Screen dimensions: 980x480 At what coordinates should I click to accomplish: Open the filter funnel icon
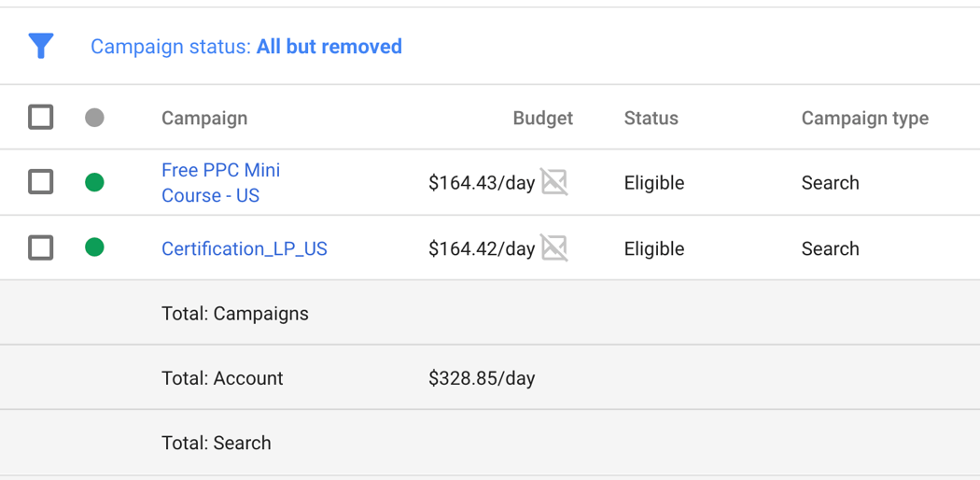41,47
